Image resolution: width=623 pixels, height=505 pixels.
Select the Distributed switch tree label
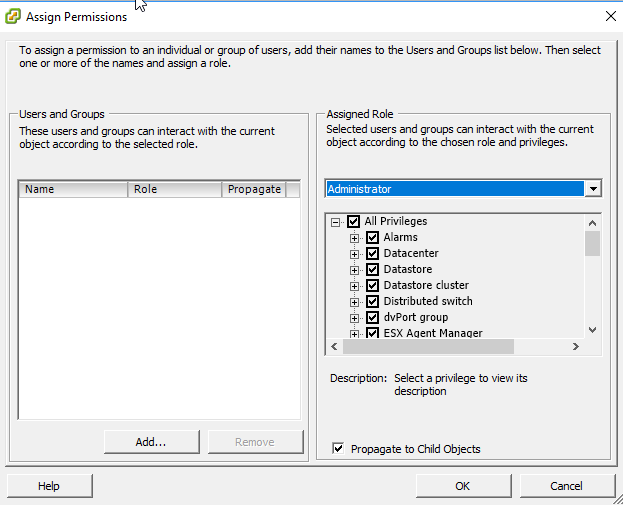pos(428,301)
